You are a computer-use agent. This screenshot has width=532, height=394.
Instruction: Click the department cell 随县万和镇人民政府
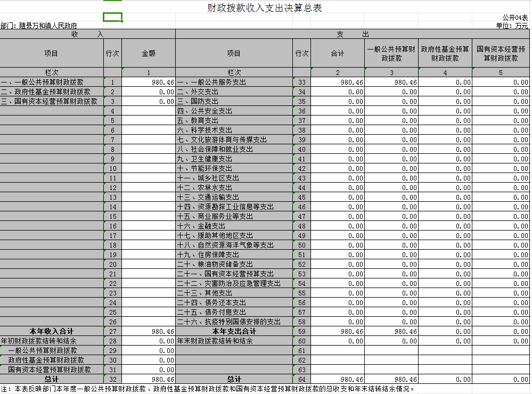tap(39, 25)
